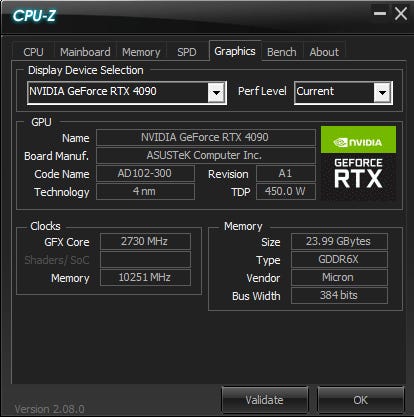Open the Display Device Selection dropdown arrow
The image size is (414, 420).
coord(216,92)
